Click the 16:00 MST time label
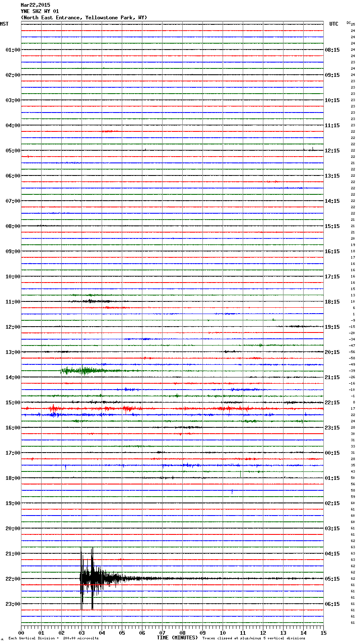 [x=13, y=428]
